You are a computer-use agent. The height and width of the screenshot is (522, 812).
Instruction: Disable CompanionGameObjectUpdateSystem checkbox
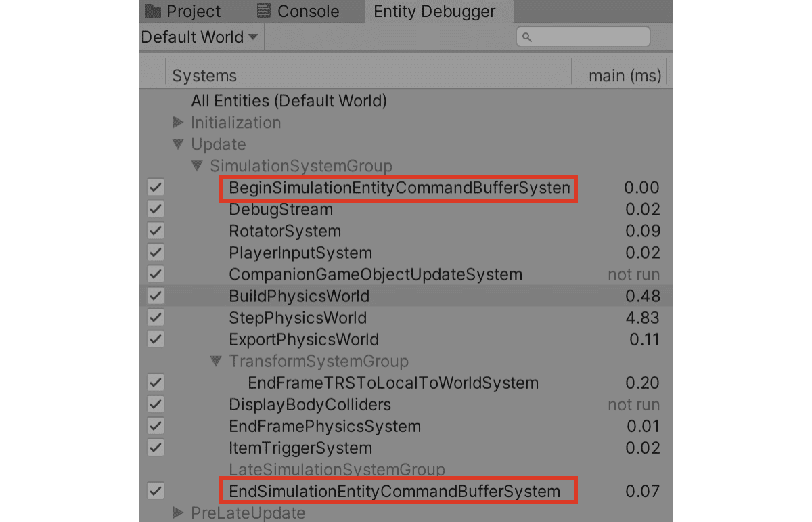(156, 274)
